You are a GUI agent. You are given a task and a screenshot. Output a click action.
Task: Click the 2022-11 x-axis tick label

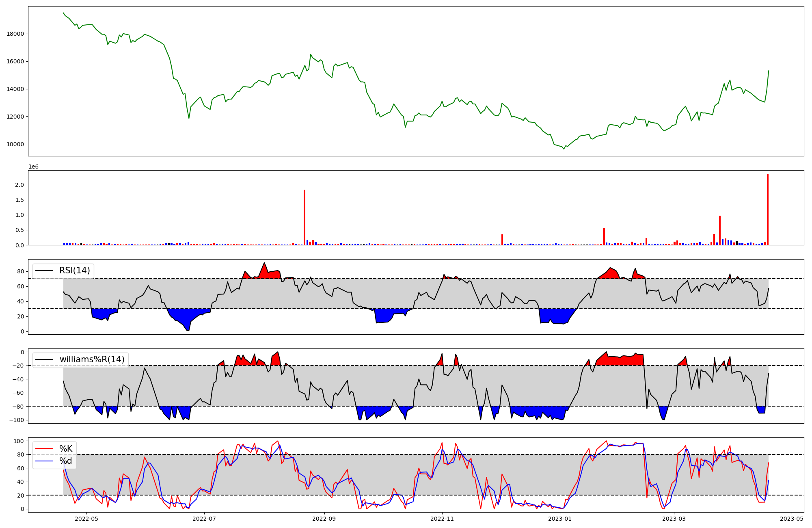tap(442, 519)
